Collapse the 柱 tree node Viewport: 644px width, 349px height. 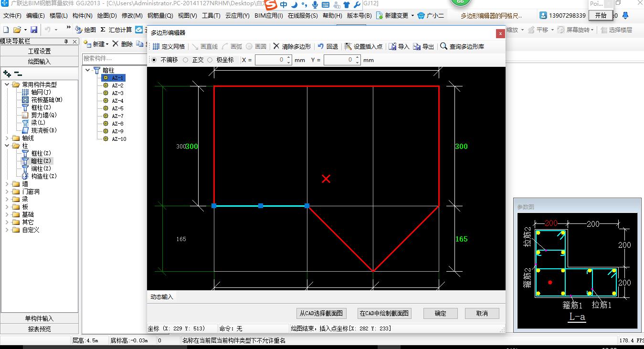pos(7,146)
